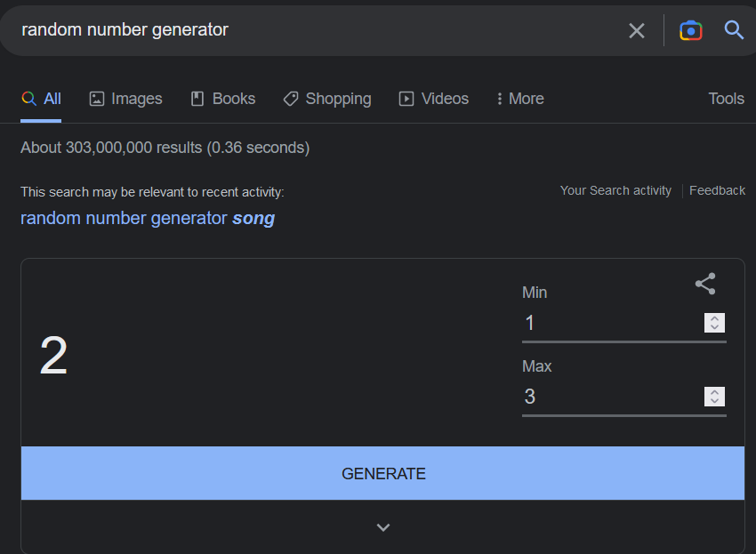Image resolution: width=756 pixels, height=554 pixels.
Task: Open the search Tools options
Action: point(726,99)
